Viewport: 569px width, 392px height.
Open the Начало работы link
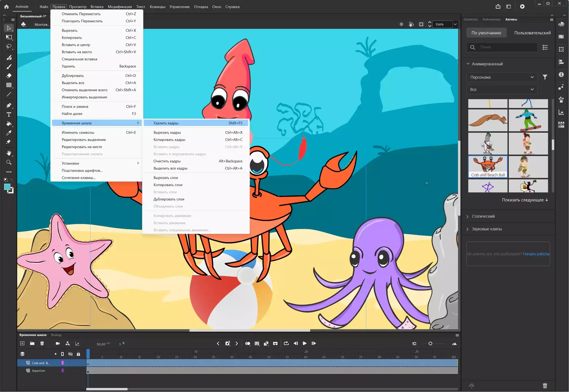click(536, 254)
